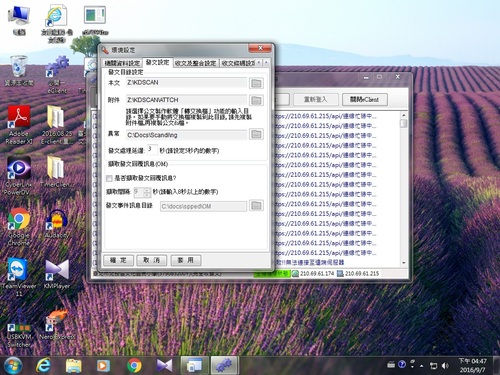Open Windows Media Player from taskbar
The height and width of the screenshot is (375, 500).
103,366
